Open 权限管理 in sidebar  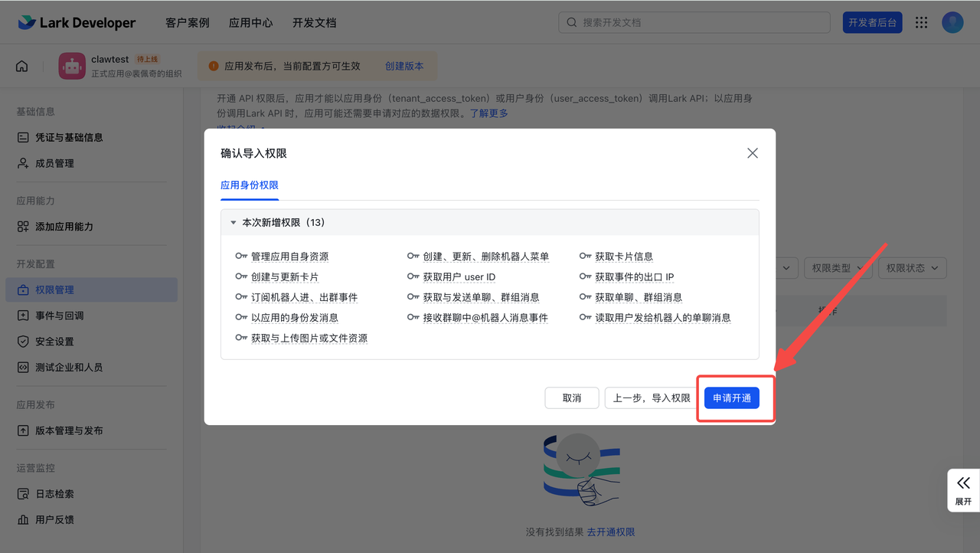coord(92,290)
